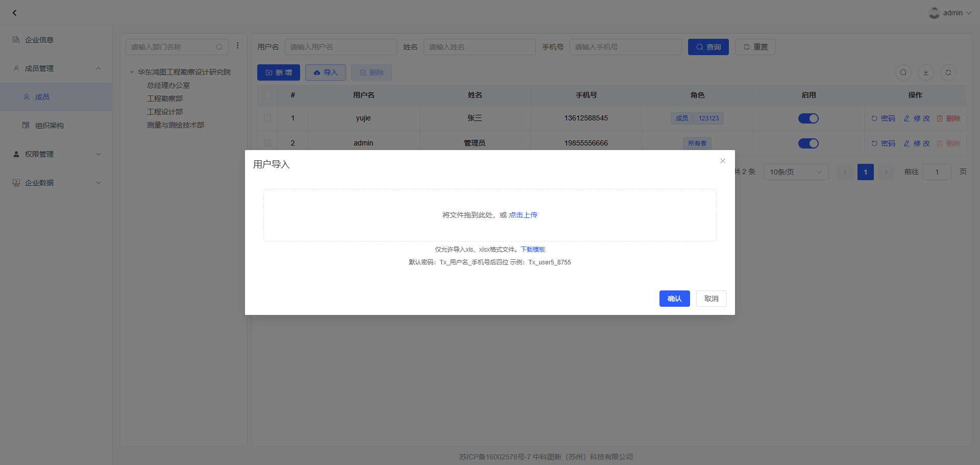The image size is (980, 465).
Task: Click the download export icon
Action: pyautogui.click(x=925, y=72)
